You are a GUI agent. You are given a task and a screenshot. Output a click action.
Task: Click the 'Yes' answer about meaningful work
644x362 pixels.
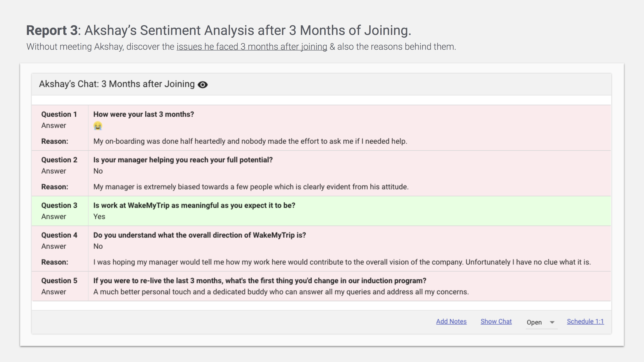pos(99,217)
